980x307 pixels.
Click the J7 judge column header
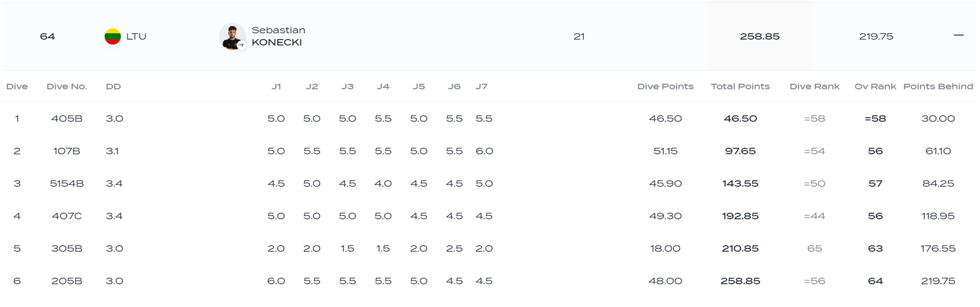tap(481, 86)
